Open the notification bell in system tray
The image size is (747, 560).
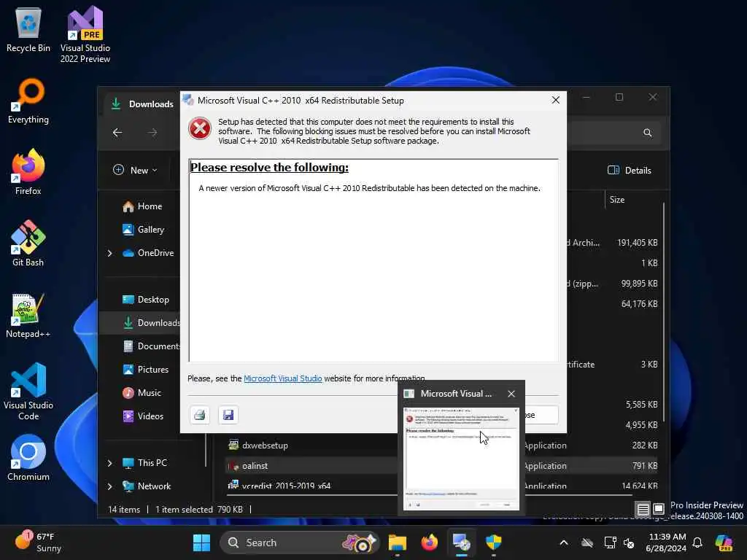(697, 542)
